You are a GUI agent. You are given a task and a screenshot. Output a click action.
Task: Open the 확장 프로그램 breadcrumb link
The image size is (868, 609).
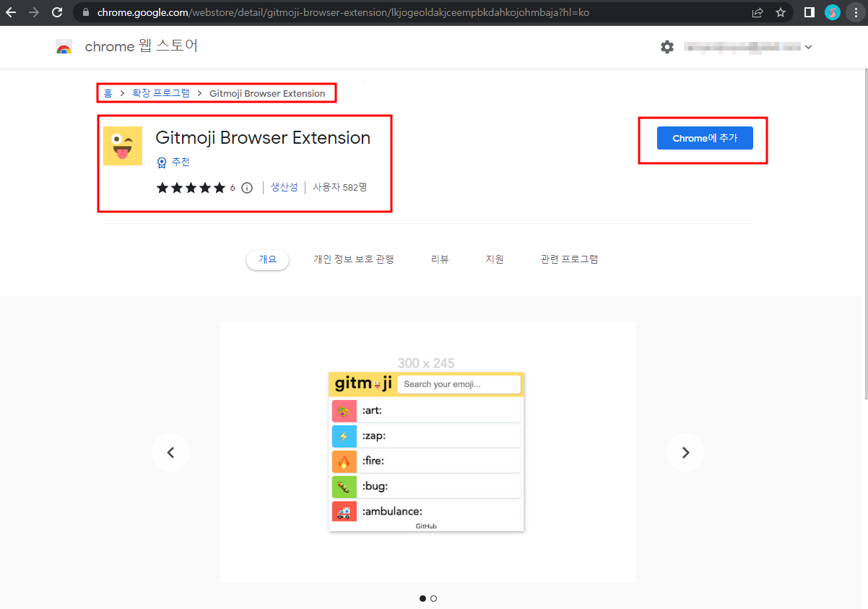[161, 93]
